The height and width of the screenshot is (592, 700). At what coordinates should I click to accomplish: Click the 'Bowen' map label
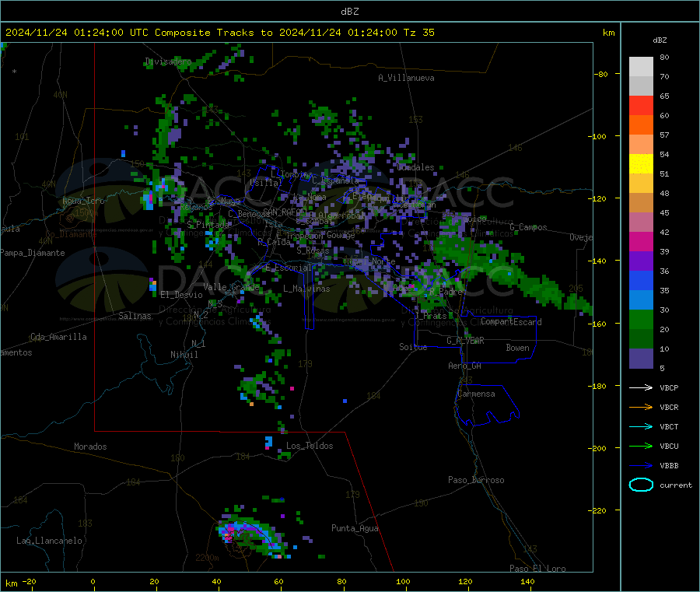tap(517, 348)
